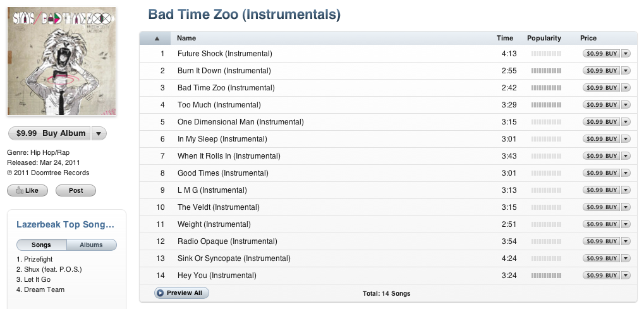Switch to the Albums tab
Image resolution: width=644 pixels, height=309 pixels.
[91, 245]
